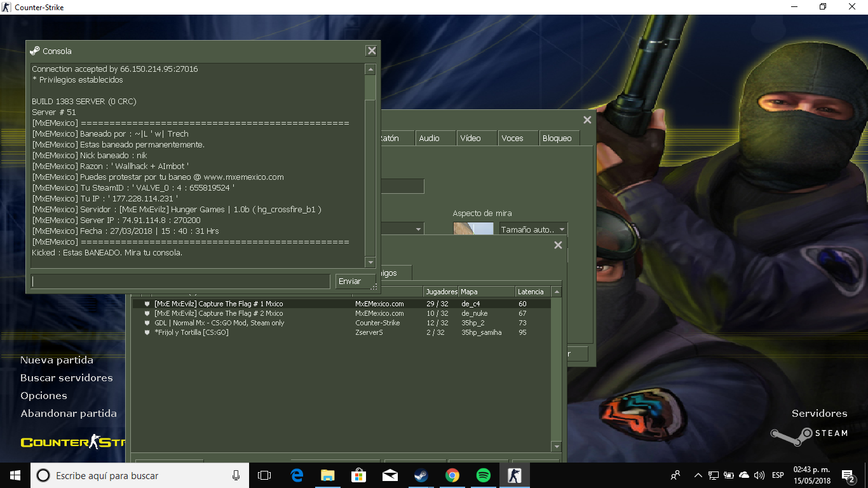Show hidden system tray icons
This screenshot has height=488, width=868.
698,475
